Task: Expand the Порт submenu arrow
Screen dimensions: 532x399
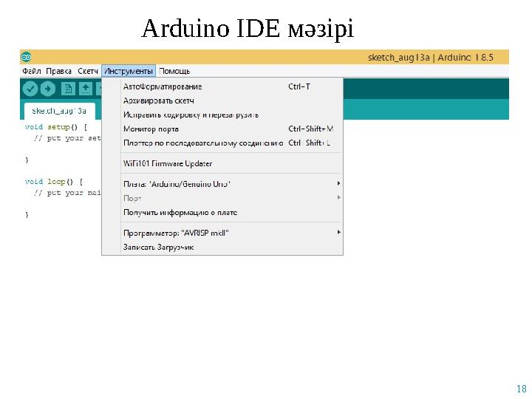Action: click(x=338, y=197)
